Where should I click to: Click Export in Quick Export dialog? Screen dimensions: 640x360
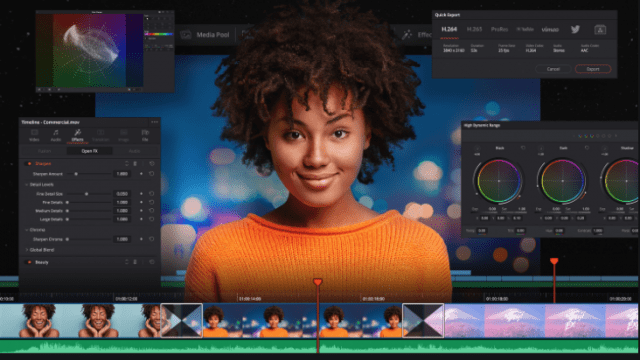click(x=593, y=69)
